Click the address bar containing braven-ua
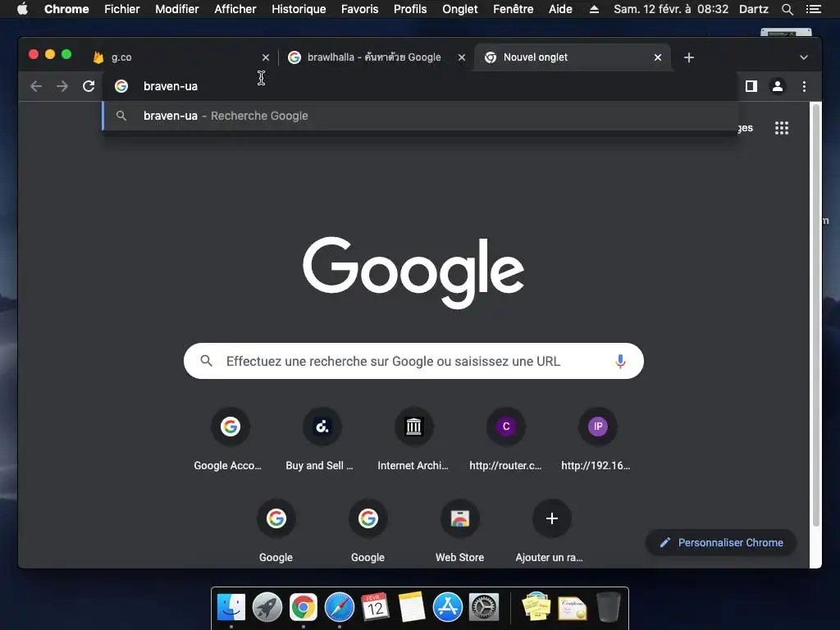The height and width of the screenshot is (630, 840). [419, 86]
